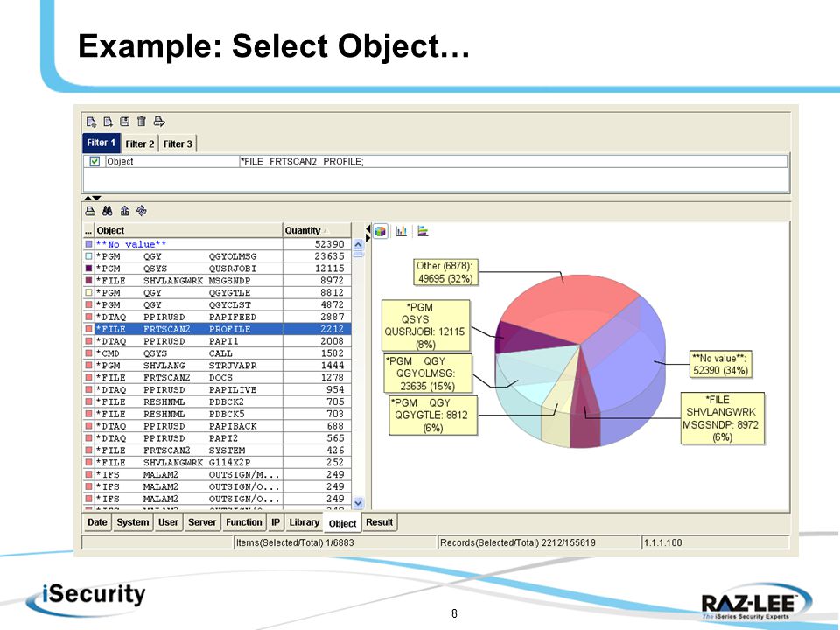Collapse the filter pane with the up triangle
Viewport: 840px width, 630px height.
(87, 199)
